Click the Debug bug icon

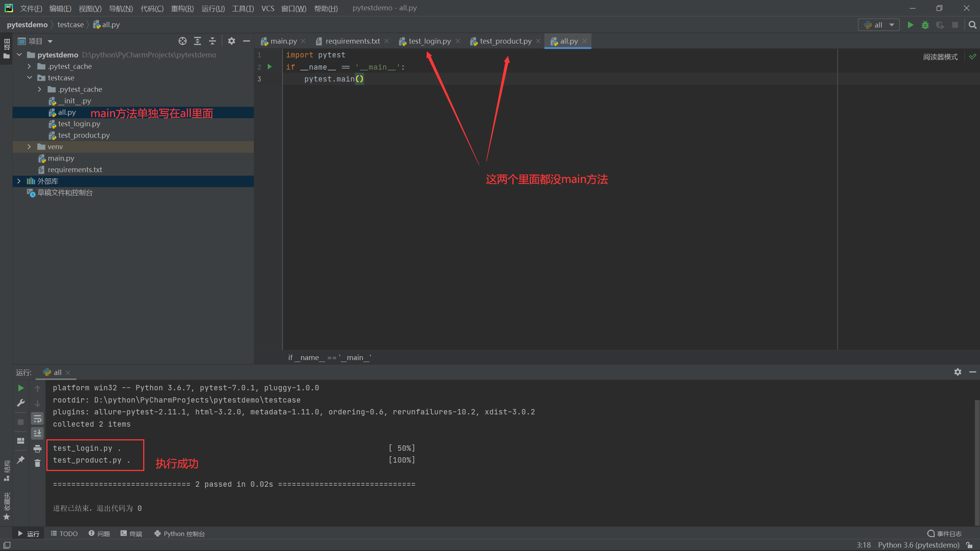click(925, 25)
